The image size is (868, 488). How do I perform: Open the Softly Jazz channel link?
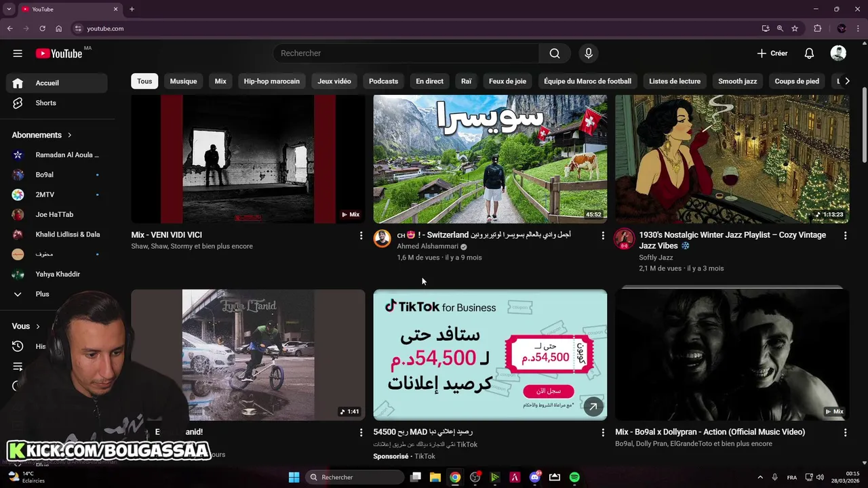(656, 258)
